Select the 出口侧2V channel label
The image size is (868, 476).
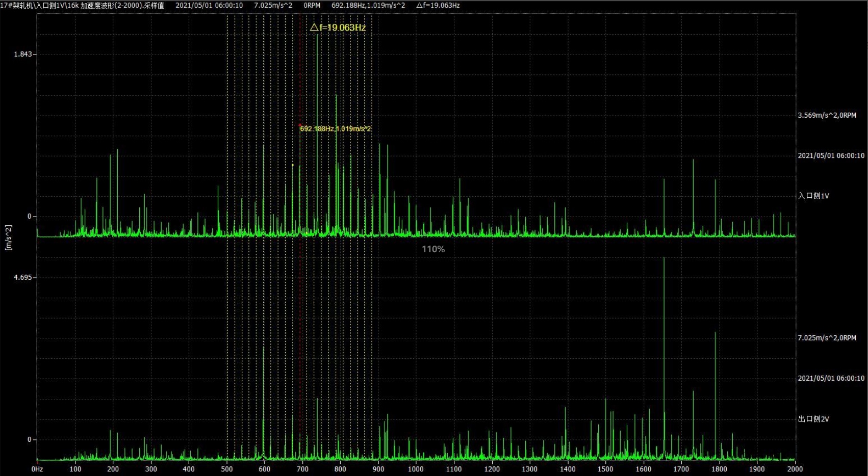813,419
